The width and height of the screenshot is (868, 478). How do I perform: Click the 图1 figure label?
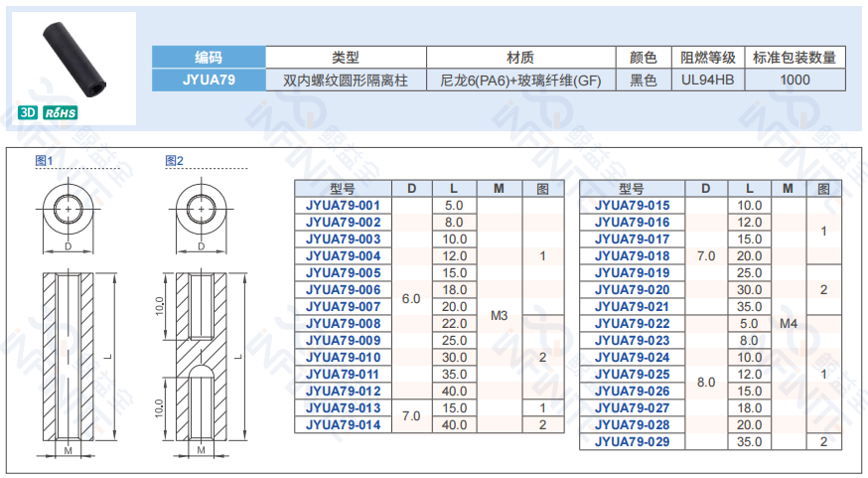[44, 160]
